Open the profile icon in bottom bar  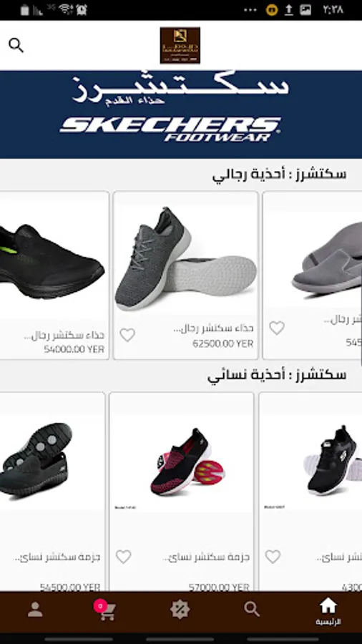tap(35, 610)
